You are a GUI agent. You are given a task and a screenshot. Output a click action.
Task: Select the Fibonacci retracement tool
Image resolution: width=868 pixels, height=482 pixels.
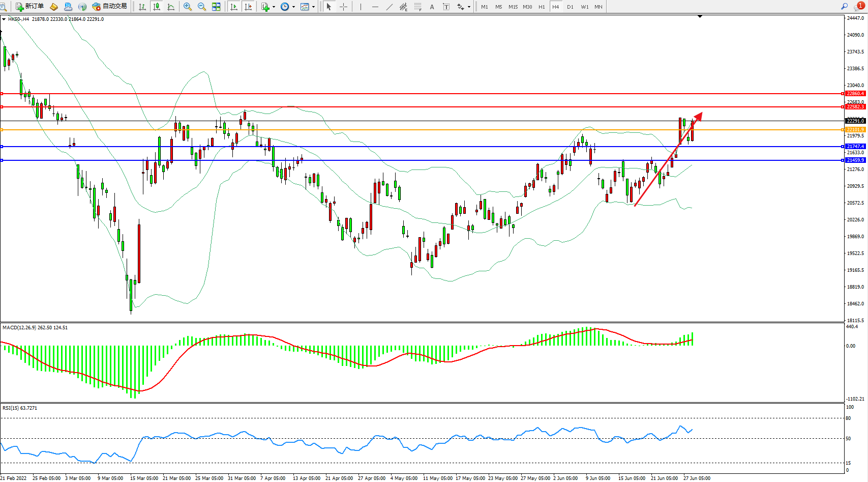[x=417, y=7]
